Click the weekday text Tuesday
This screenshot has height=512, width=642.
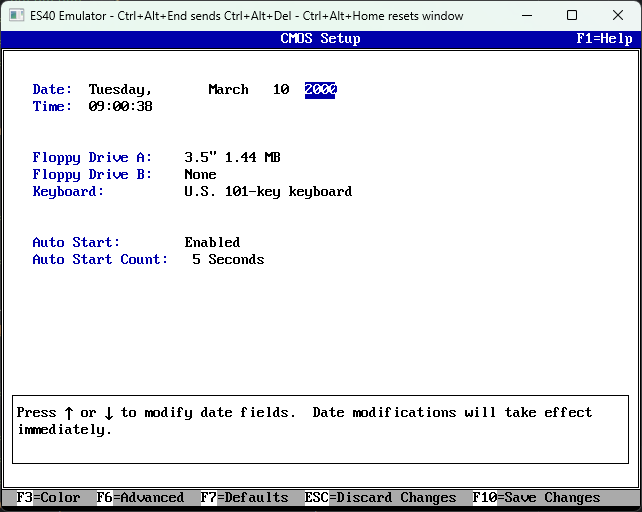(120, 90)
